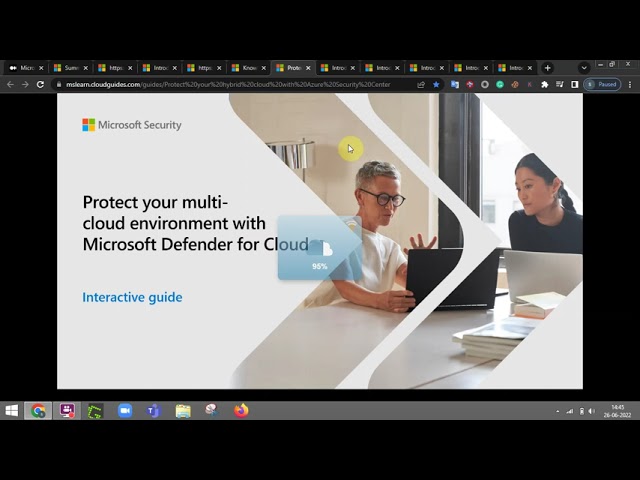Open the grey circle extension icon
The height and width of the screenshot is (480, 640).
tap(484, 84)
